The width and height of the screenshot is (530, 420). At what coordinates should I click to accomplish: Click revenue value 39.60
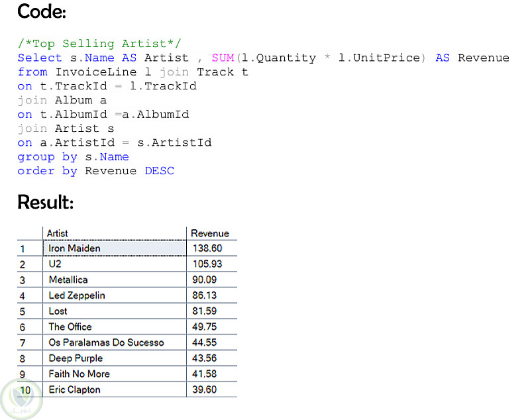pos(211,390)
